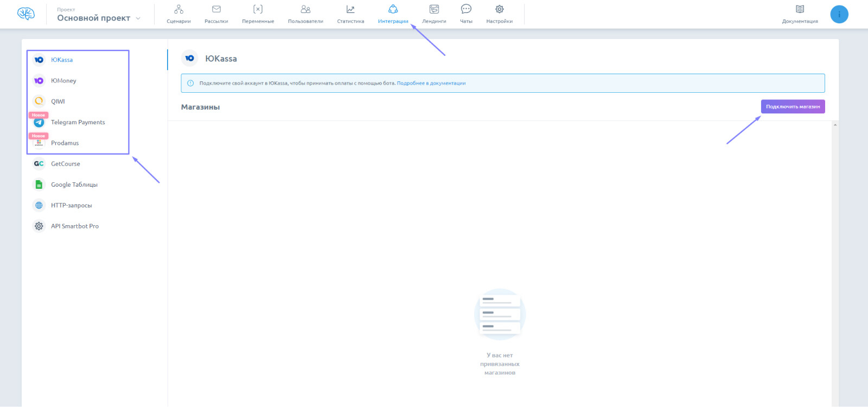Select QIWI integration label in sidebar
Viewport: 868px width, 407px height.
[58, 101]
